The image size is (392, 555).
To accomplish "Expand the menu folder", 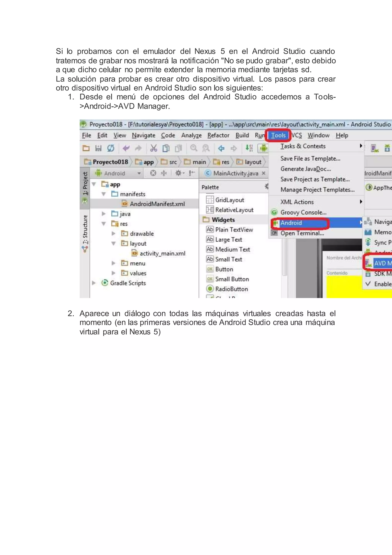I will coord(114,263).
